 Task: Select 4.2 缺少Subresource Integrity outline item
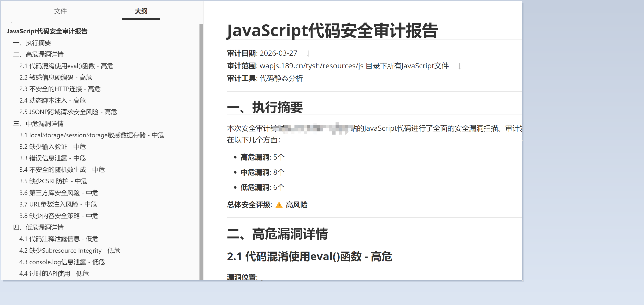(x=69, y=250)
